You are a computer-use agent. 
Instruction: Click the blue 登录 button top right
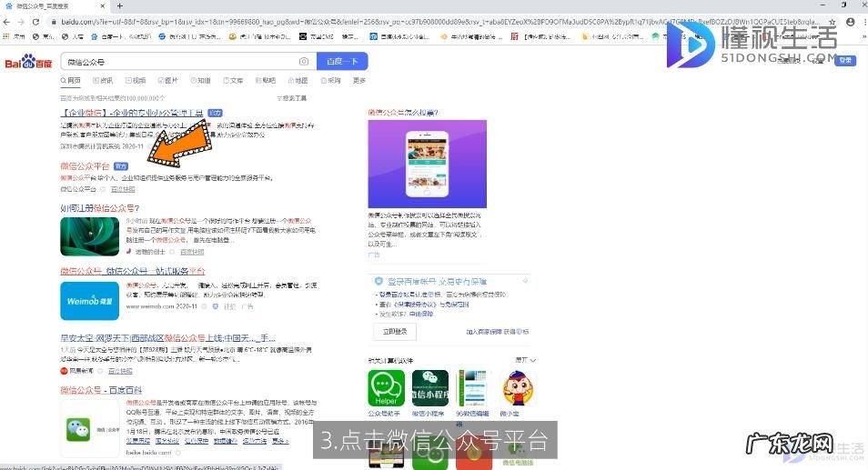click(x=845, y=60)
